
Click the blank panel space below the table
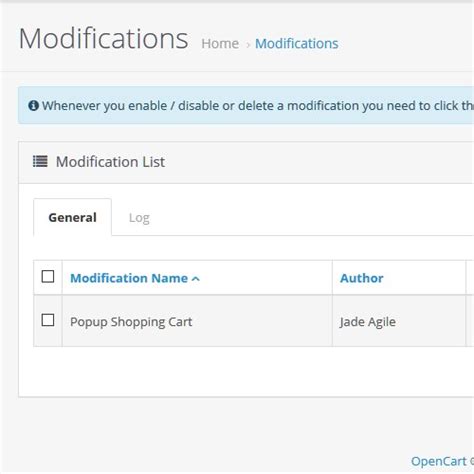click(247, 372)
